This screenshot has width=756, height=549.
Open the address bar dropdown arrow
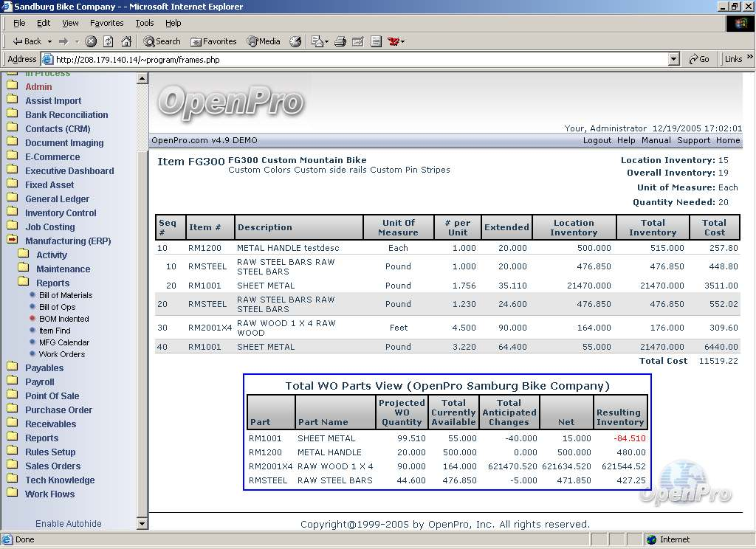(673, 59)
